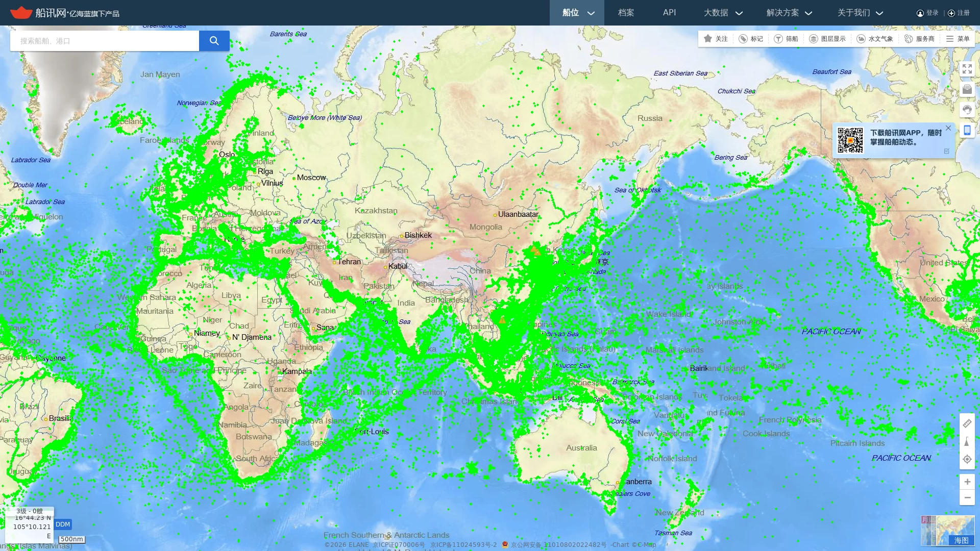Open the customer service headset icon
This screenshot has width=980, height=551.
(967, 110)
